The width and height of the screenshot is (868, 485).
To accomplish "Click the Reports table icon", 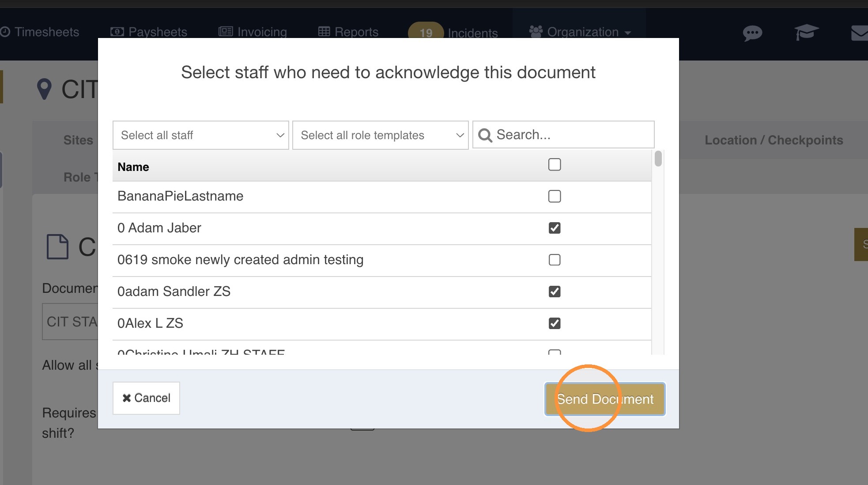I will (324, 31).
